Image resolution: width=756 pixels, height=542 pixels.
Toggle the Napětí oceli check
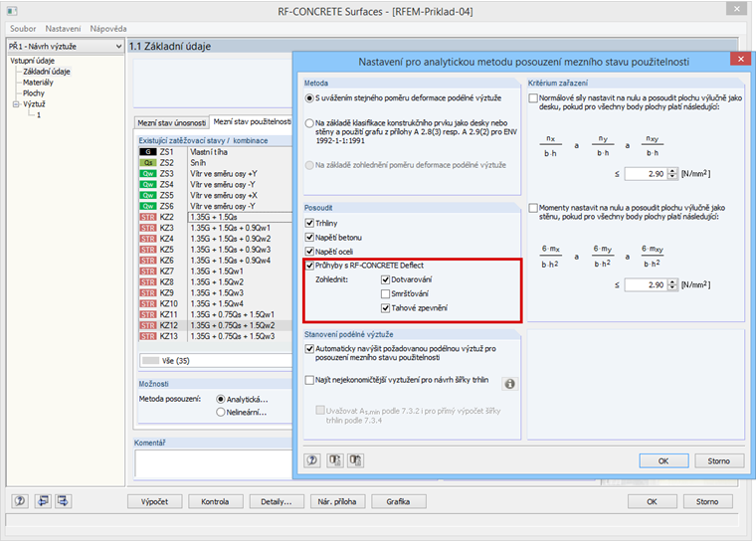point(310,252)
